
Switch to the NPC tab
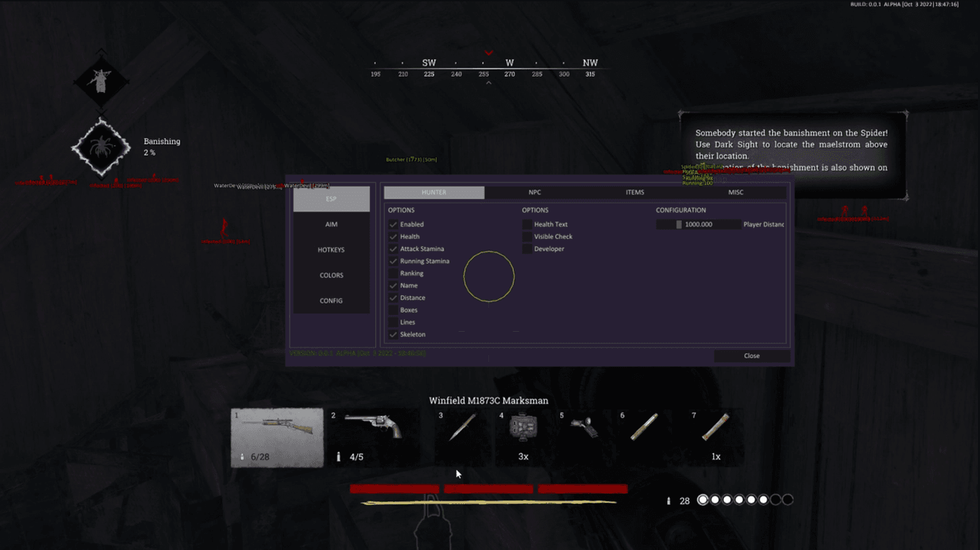pos(534,193)
